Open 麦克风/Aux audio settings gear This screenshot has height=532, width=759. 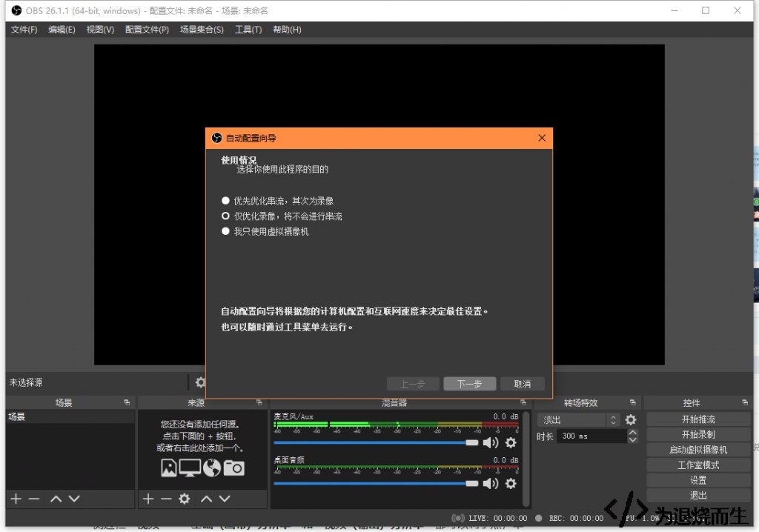[511, 442]
